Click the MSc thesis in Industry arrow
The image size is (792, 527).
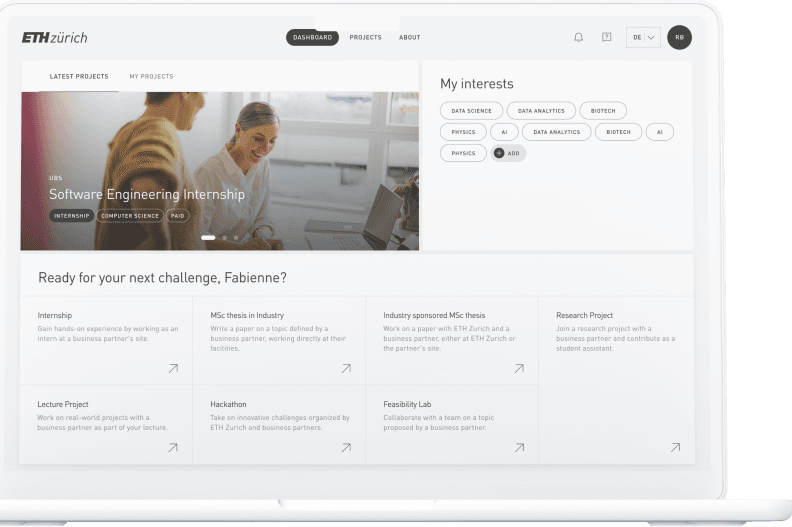coord(346,369)
